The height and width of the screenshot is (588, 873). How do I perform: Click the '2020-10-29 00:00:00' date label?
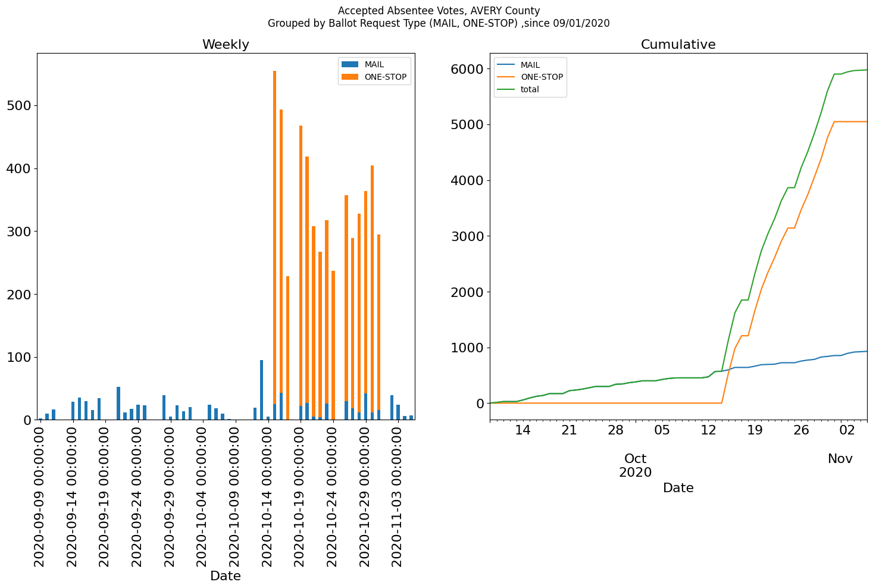[x=365, y=496]
